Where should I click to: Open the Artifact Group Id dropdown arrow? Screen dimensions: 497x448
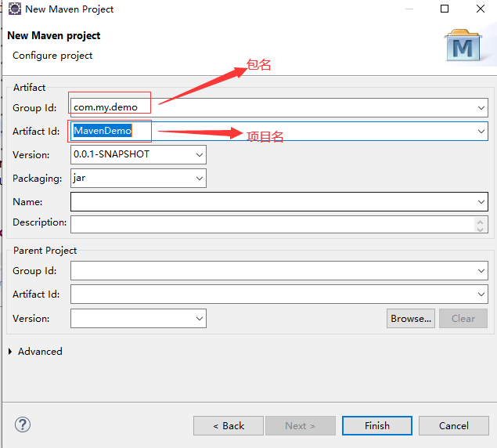pos(481,108)
